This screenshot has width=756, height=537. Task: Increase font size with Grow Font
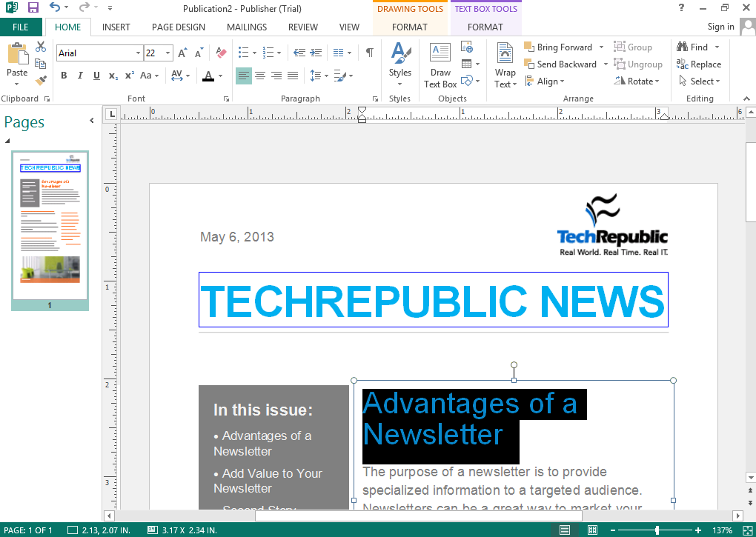coord(182,53)
